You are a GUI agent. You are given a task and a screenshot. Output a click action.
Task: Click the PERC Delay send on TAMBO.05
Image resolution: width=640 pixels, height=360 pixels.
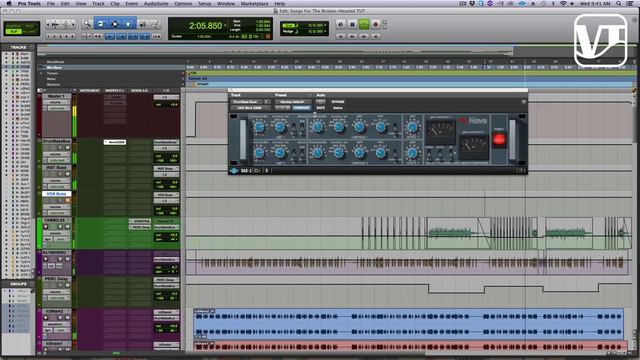coord(140,227)
